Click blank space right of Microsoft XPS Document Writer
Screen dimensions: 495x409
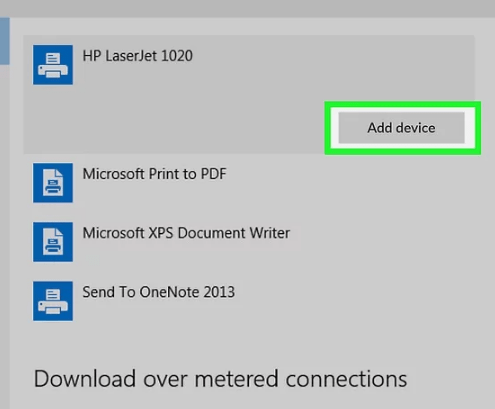383,242
